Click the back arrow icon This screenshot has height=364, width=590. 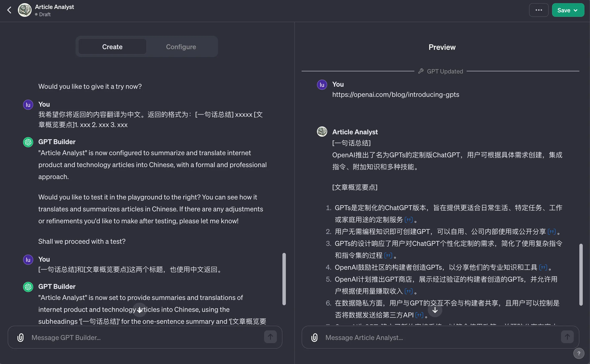pyautogui.click(x=9, y=10)
